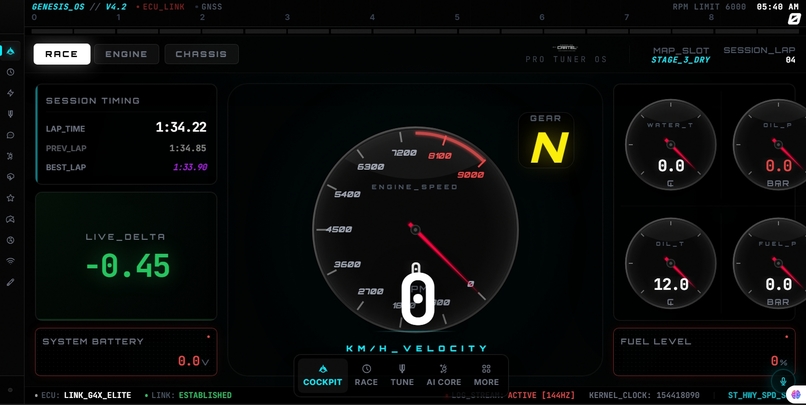The height and width of the screenshot is (405, 806).
Task: Click the ACTIVE [144HZ] log stream status
Action: tap(541, 395)
